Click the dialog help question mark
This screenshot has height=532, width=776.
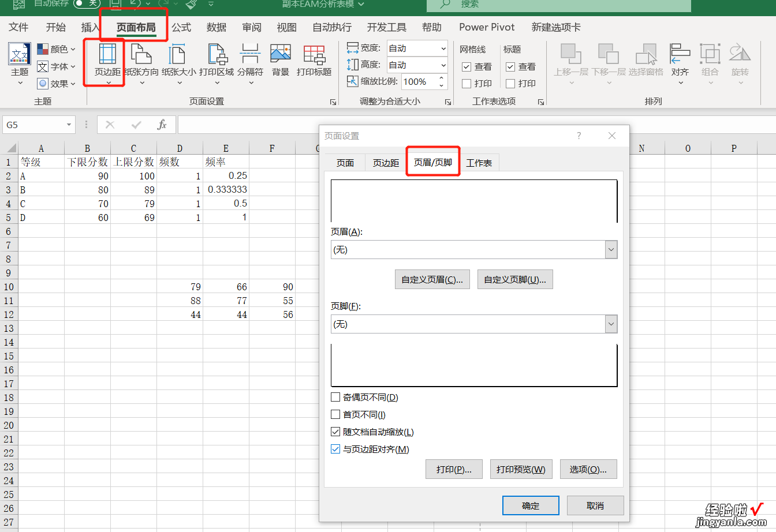[x=579, y=136]
